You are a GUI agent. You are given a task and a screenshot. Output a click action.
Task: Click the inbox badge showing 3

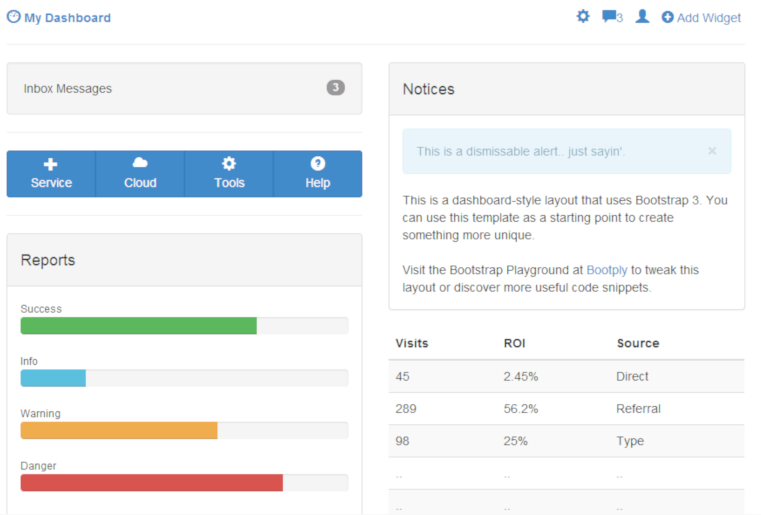[336, 88]
